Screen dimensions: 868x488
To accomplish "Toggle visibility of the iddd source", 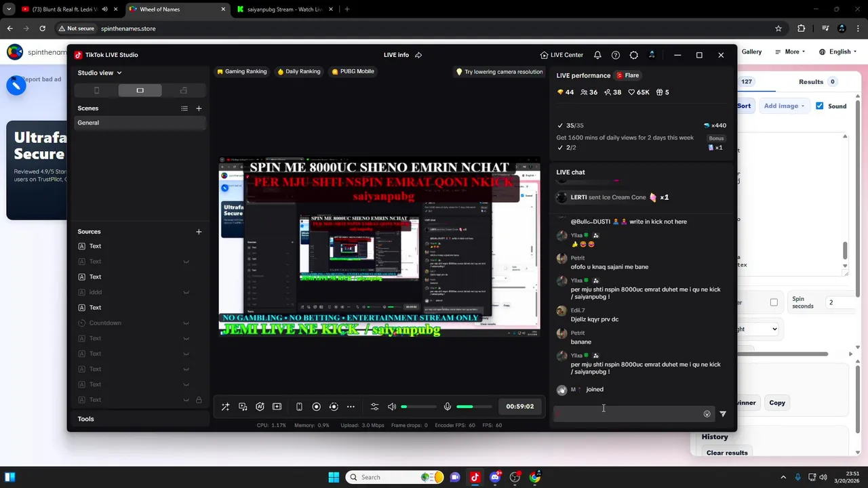I will [186, 292].
